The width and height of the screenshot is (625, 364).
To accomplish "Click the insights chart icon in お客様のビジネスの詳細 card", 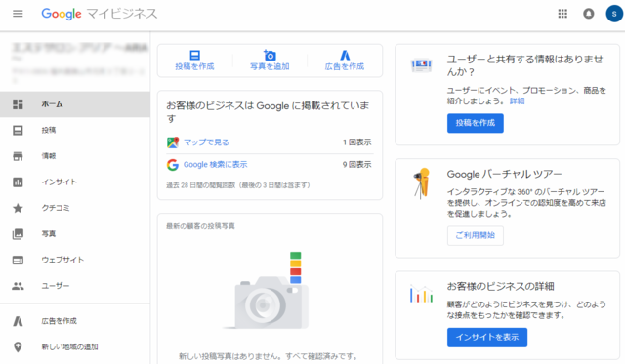I will [421, 294].
